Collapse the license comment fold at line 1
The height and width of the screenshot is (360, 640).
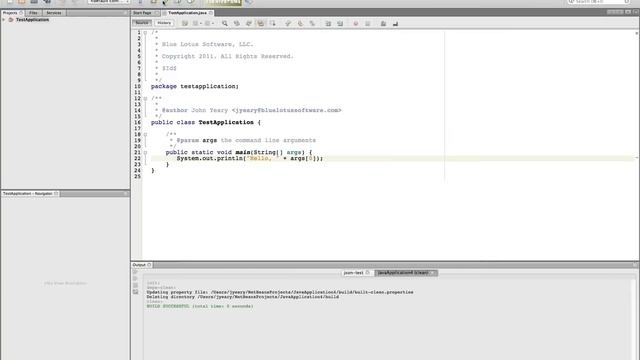click(x=145, y=33)
